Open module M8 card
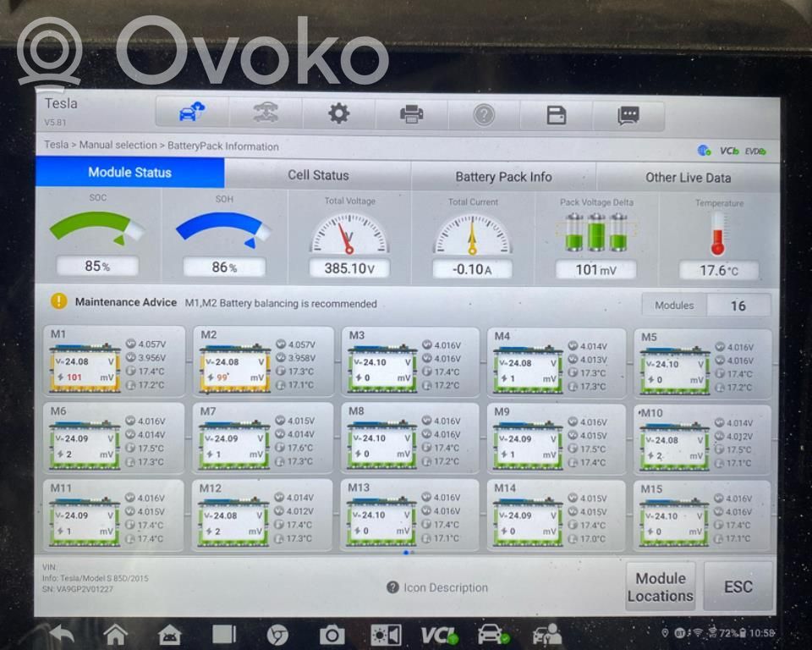 click(x=409, y=438)
